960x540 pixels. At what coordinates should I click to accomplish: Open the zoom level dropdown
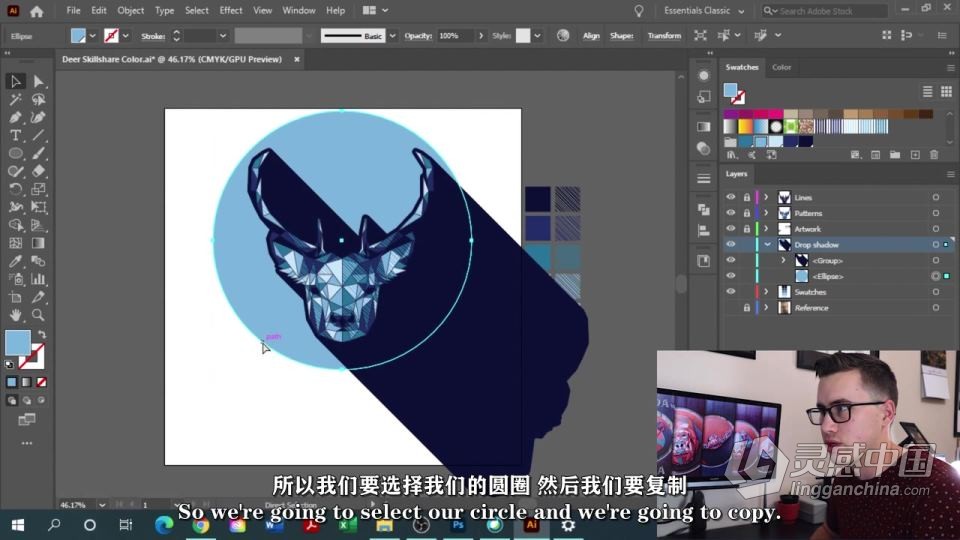coord(102,505)
